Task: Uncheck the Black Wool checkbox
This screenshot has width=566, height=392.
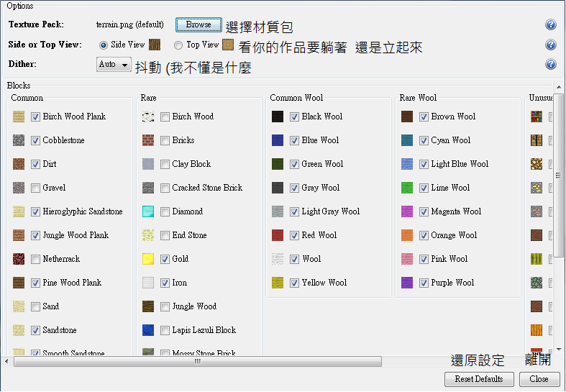Action: (295, 117)
